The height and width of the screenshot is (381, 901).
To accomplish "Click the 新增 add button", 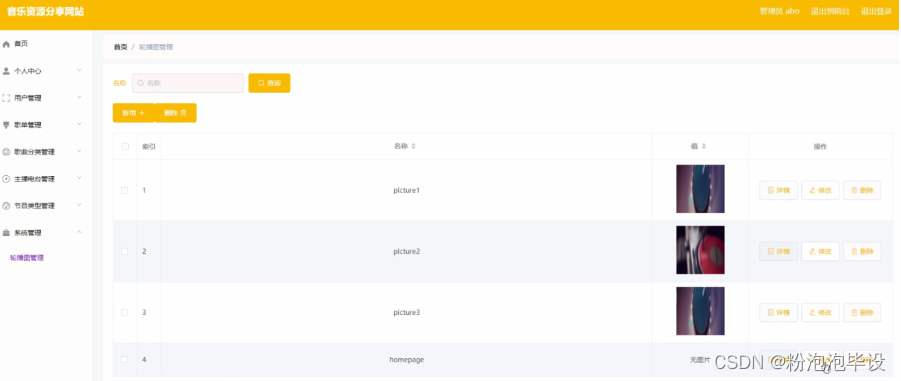I will tap(133, 113).
